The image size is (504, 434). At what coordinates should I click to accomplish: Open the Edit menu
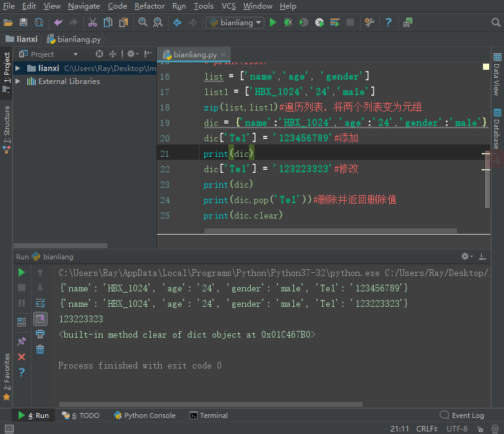click(29, 6)
